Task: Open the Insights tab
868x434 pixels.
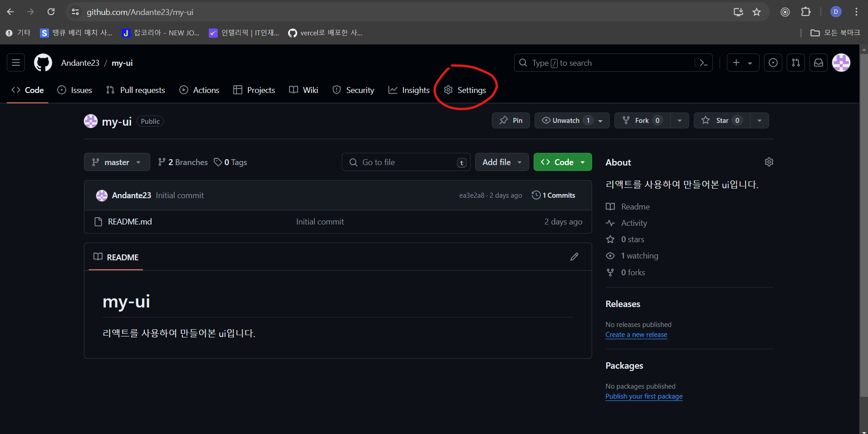Action: click(x=409, y=90)
